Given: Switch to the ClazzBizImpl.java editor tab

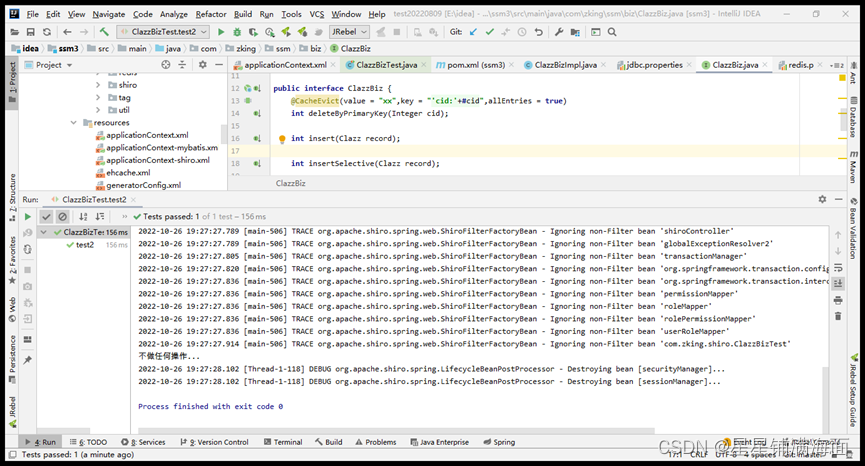Looking at the screenshot, I should (565, 65).
